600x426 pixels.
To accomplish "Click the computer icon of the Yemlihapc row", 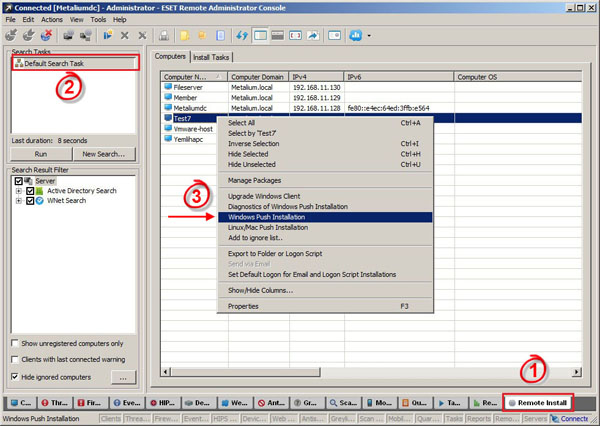I will coord(168,139).
